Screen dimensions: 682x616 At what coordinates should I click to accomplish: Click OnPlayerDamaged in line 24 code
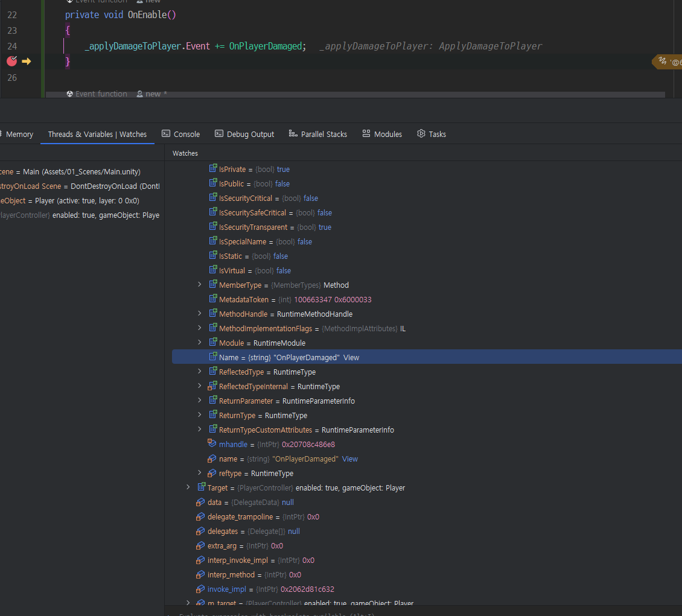coord(266,46)
